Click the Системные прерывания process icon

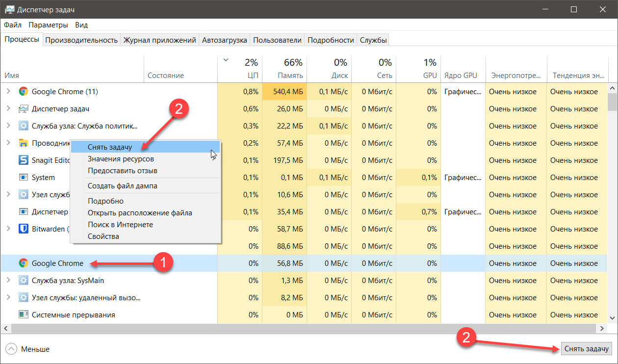pos(23,315)
